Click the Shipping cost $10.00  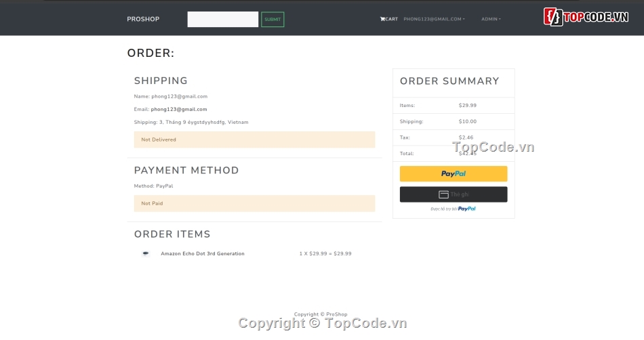[x=467, y=121]
